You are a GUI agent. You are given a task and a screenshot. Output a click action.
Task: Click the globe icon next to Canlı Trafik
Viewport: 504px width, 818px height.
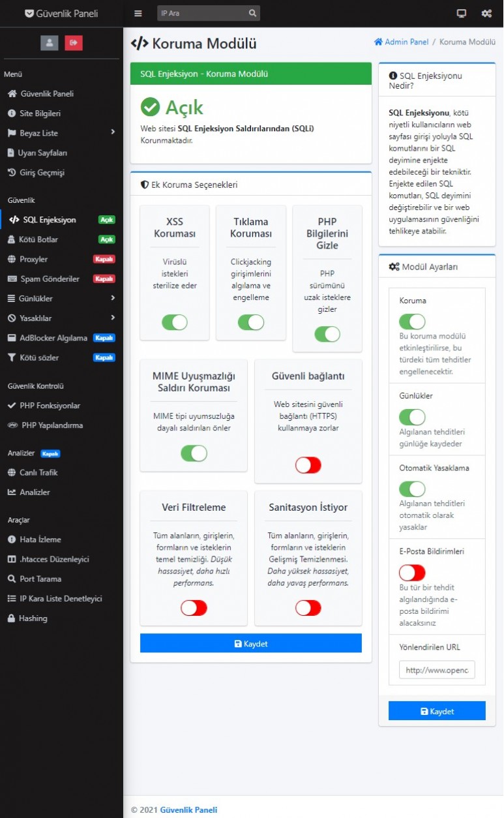12,472
